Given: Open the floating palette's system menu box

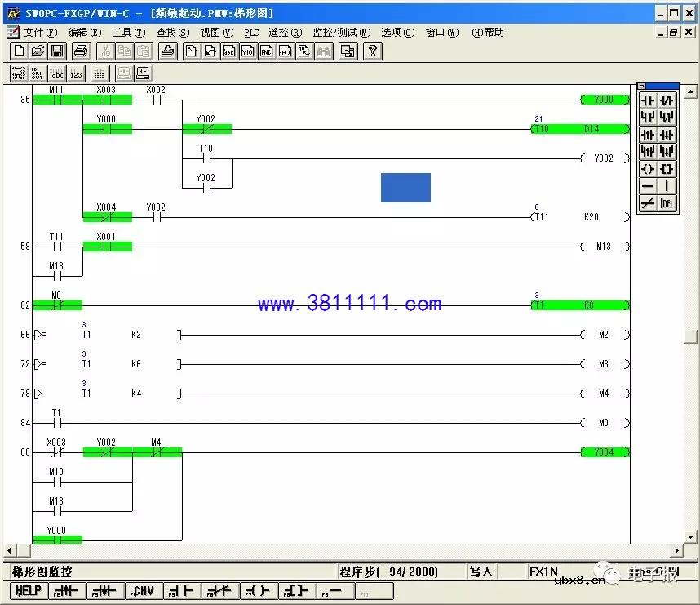Looking at the screenshot, I should click(641, 87).
